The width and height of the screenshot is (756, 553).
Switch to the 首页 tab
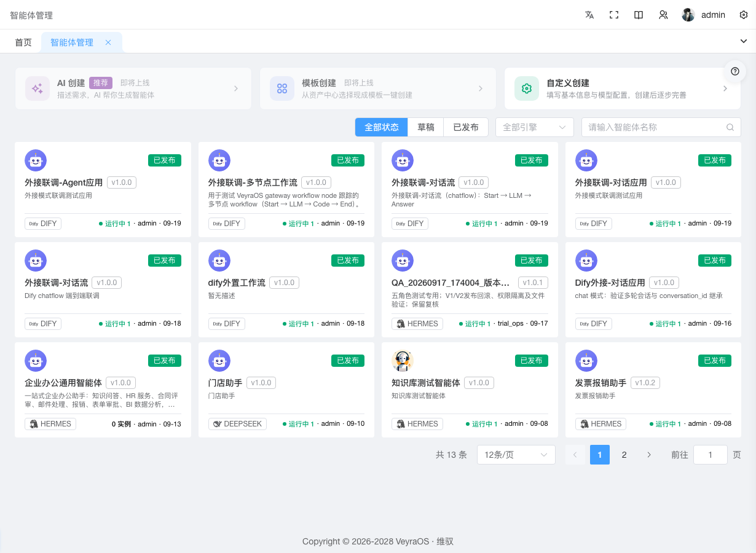[23, 42]
